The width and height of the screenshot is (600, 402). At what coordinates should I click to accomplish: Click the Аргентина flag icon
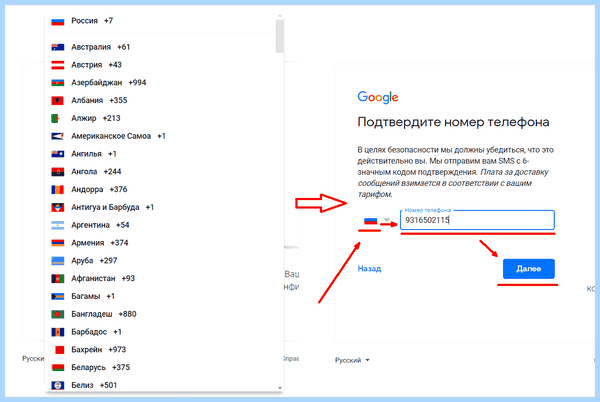click(58, 225)
